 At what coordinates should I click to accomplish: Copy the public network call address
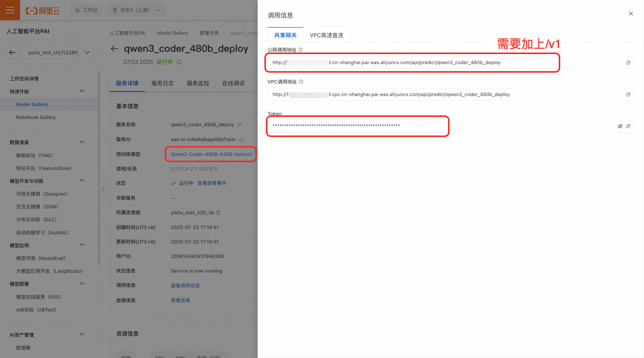(x=628, y=63)
